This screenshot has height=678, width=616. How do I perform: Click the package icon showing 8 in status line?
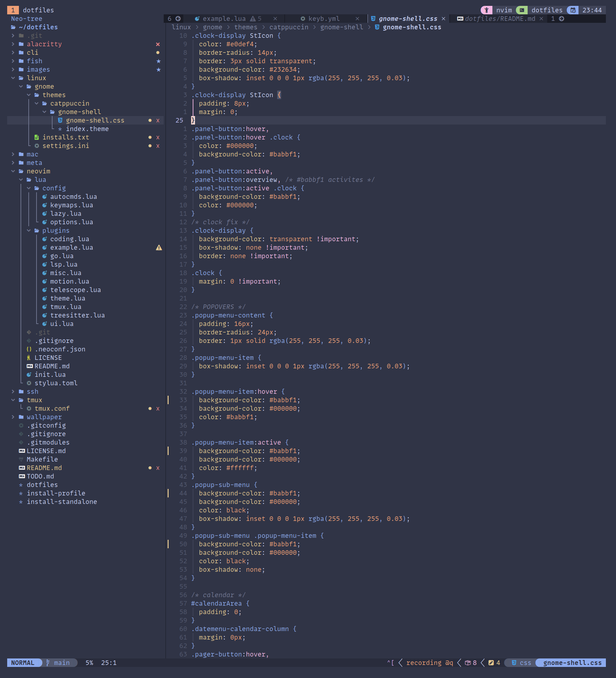468,663
